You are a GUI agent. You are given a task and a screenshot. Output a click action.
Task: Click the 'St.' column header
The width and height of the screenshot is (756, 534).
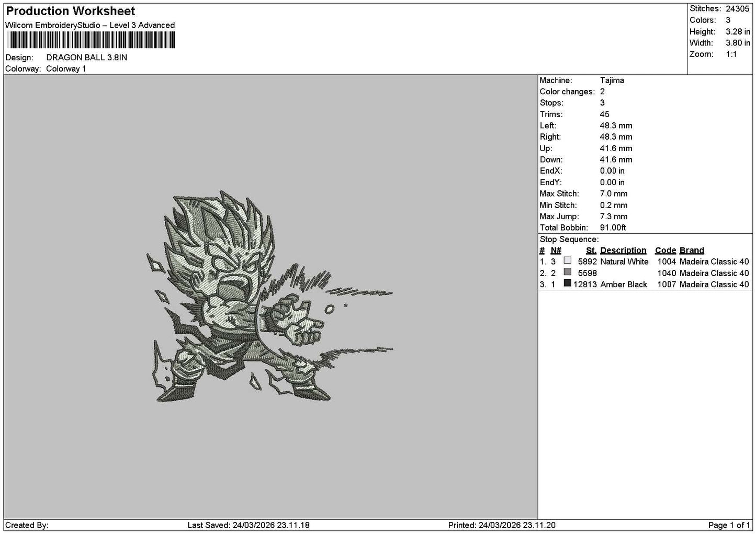click(x=591, y=251)
